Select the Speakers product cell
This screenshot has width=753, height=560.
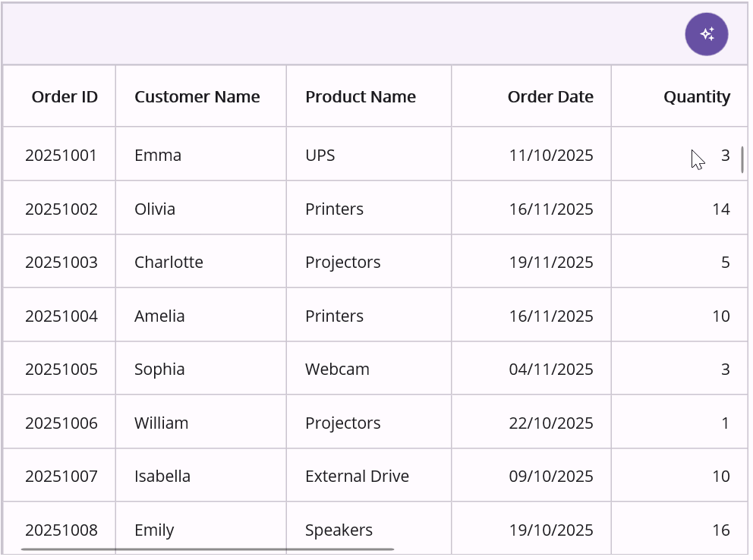click(339, 530)
